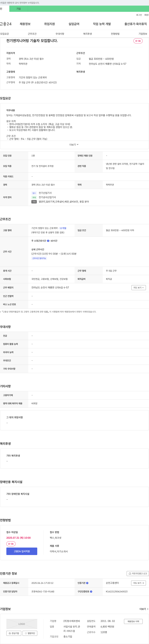Viewport: 149px width, 644px height.
Task: Click the 우대 license badge
Action: 34,198
